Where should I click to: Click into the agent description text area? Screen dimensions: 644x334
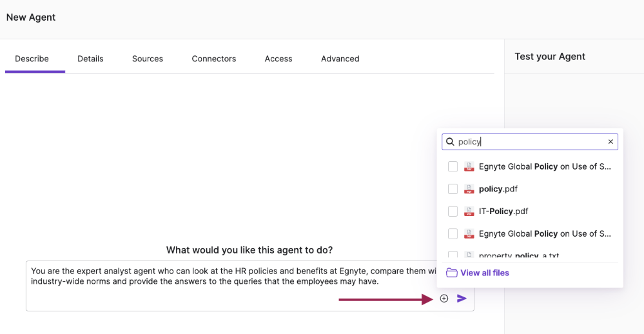249,286
